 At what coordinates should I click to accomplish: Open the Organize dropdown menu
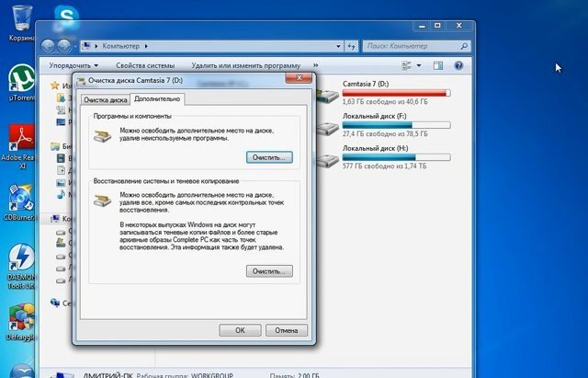click(73, 65)
